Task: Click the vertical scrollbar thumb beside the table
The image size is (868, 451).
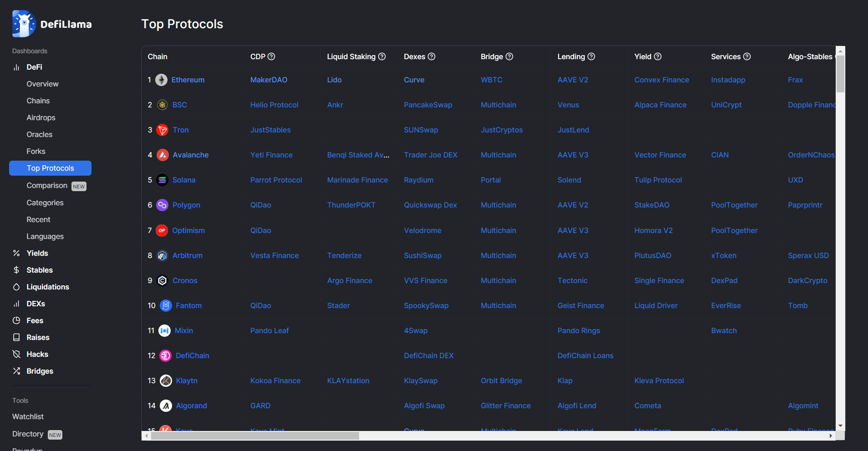Action: [841, 74]
